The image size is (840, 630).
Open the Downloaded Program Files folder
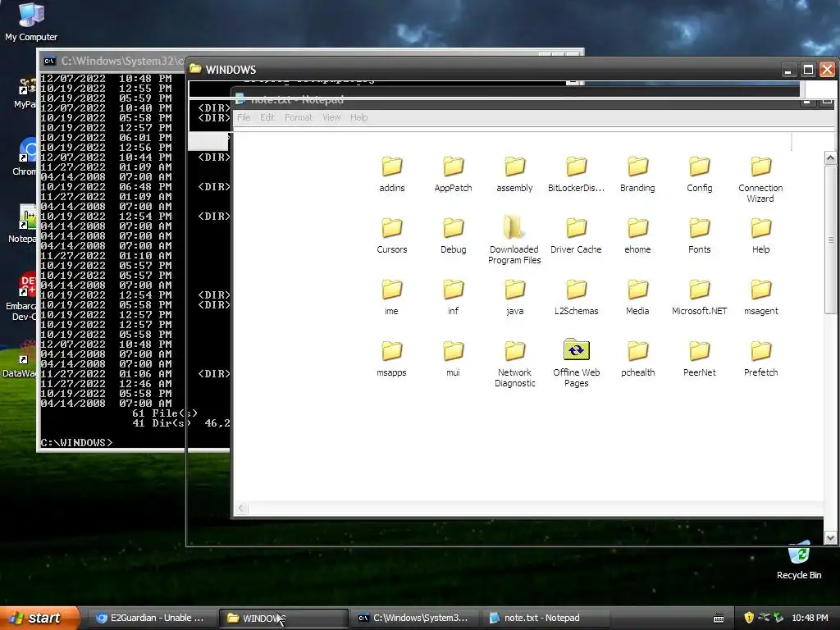[x=515, y=240]
